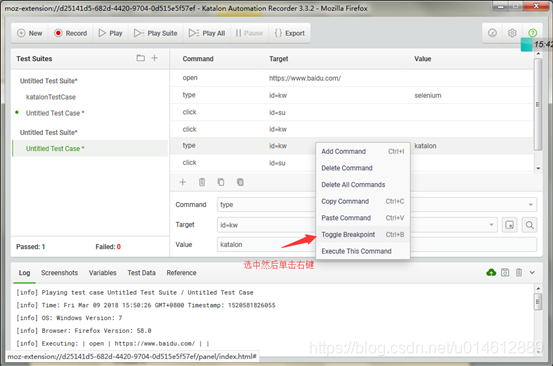Collapse the log panel with chevron
The image size is (553, 366).
(x=532, y=272)
